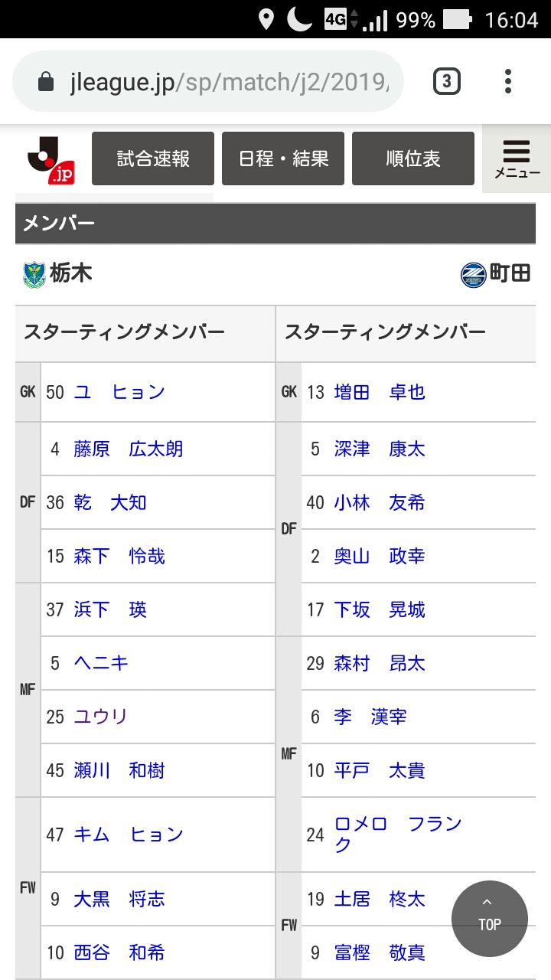Open player link 増田 卓也
The width and height of the screenshot is (551, 980).
380,392
